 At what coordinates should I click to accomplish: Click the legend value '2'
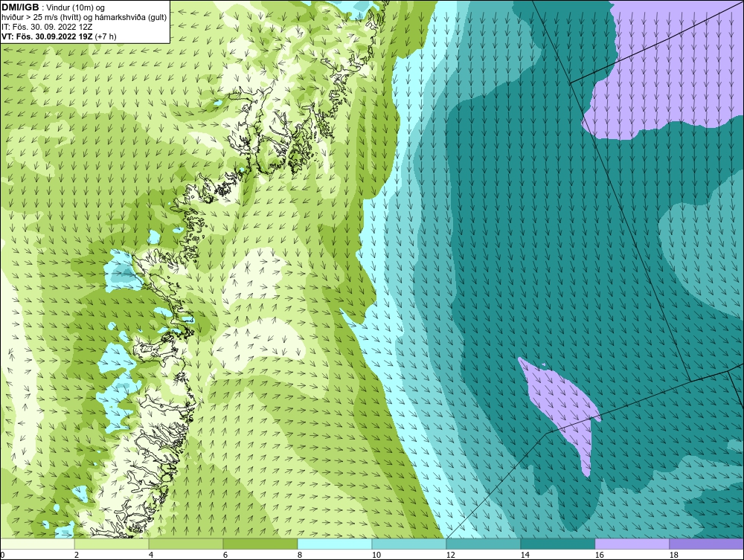click(77, 555)
